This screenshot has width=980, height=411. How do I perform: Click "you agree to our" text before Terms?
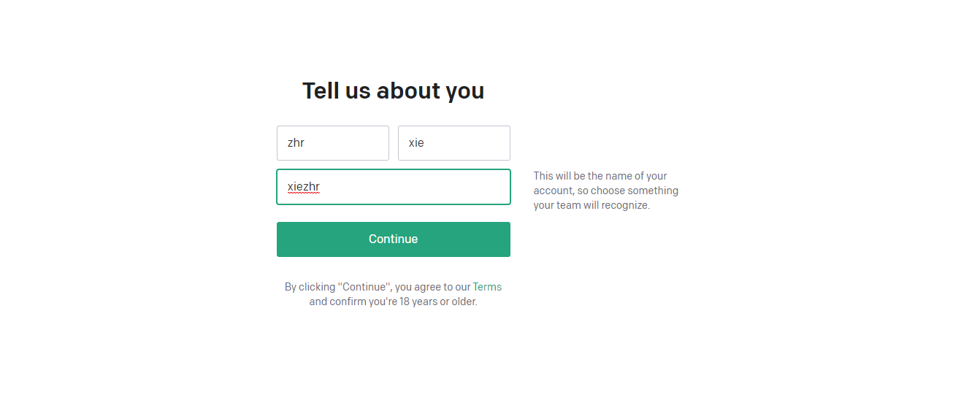432,287
